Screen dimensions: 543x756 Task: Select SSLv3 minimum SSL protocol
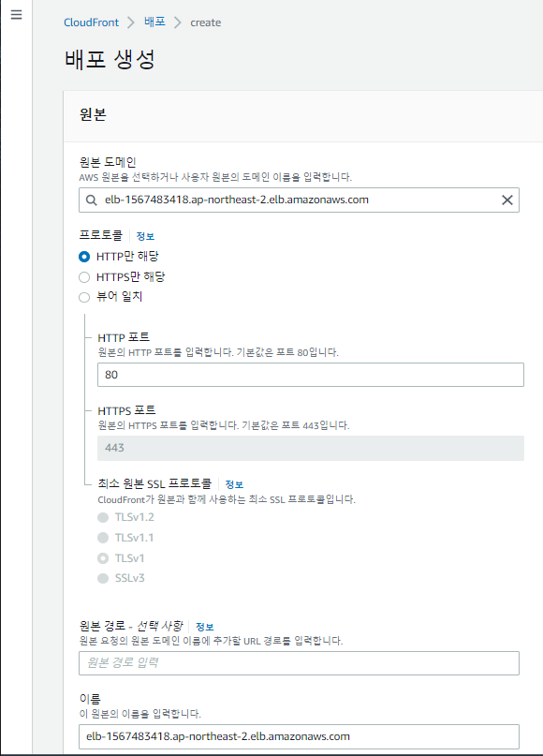click(x=103, y=578)
